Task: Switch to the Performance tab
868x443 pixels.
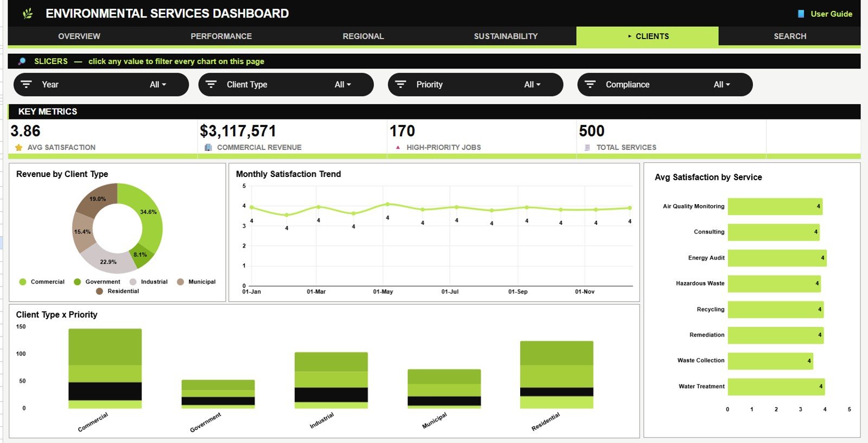Action: click(x=221, y=36)
